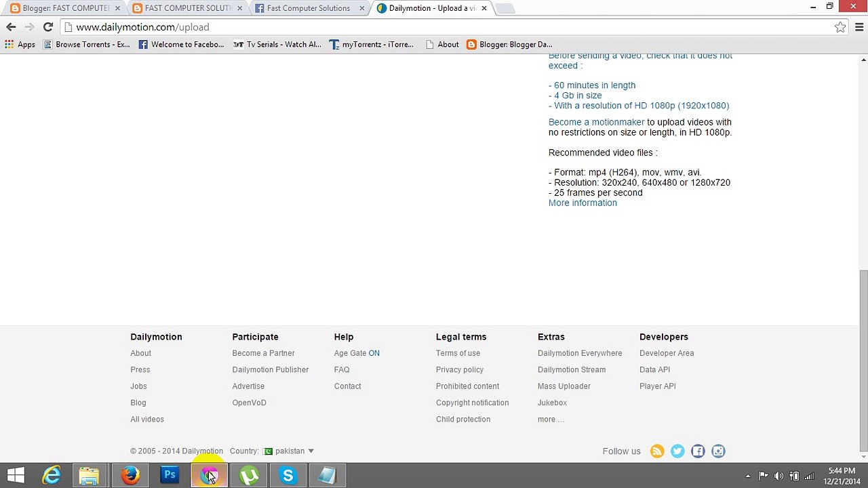Image resolution: width=868 pixels, height=488 pixels.
Task: Launch Firefox from the taskbar
Action: (130, 476)
